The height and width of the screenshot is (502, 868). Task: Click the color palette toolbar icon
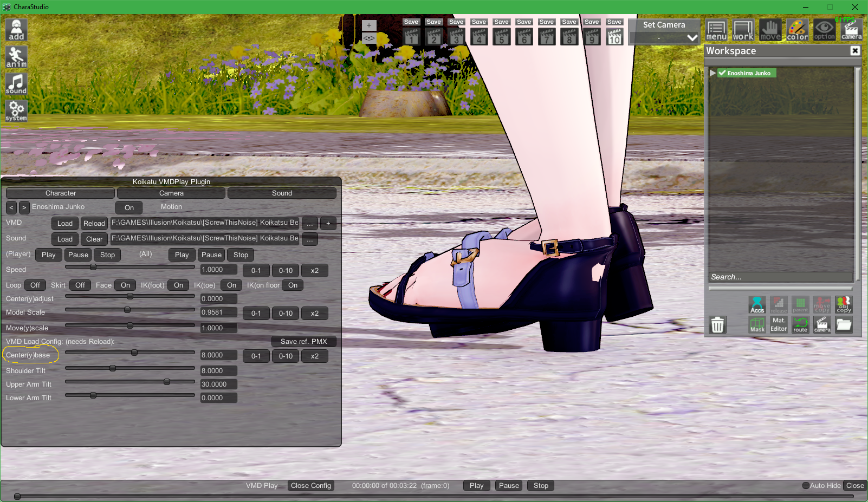(x=798, y=30)
